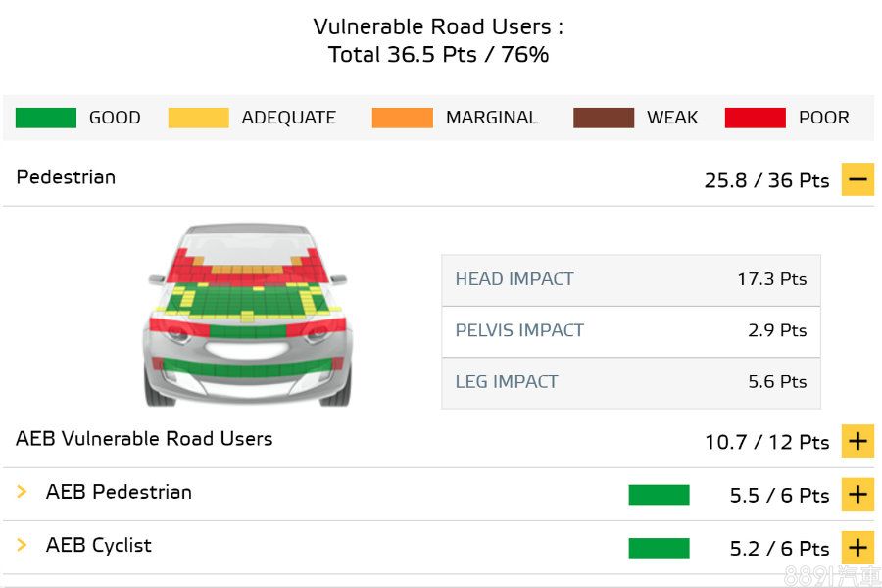Click the AEB Vulnerable Road Users heading
This screenshot has width=882, height=588.
click(x=144, y=439)
